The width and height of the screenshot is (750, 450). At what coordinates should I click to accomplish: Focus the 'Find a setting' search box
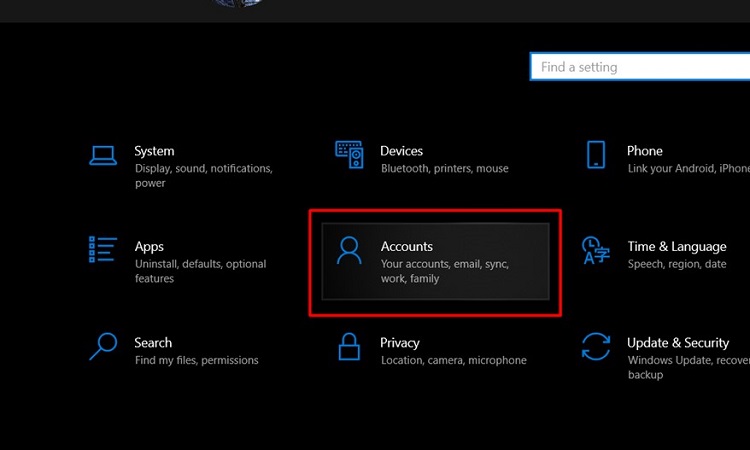(x=640, y=67)
